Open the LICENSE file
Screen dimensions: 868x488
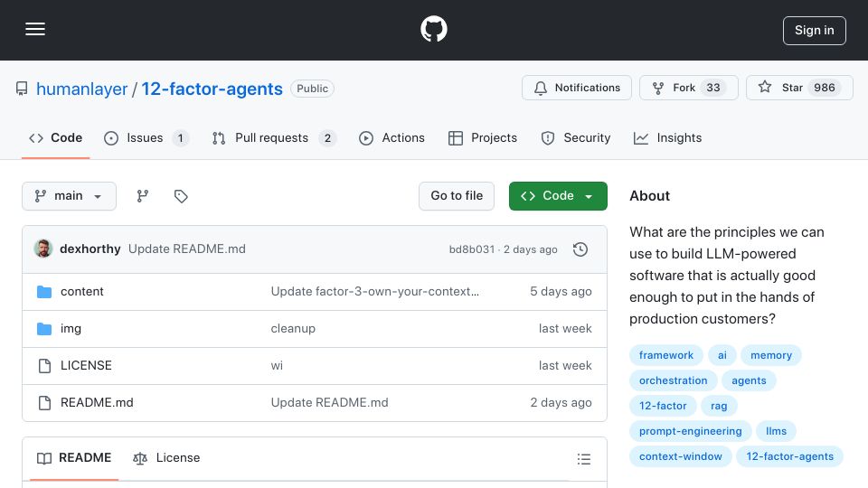click(x=87, y=366)
